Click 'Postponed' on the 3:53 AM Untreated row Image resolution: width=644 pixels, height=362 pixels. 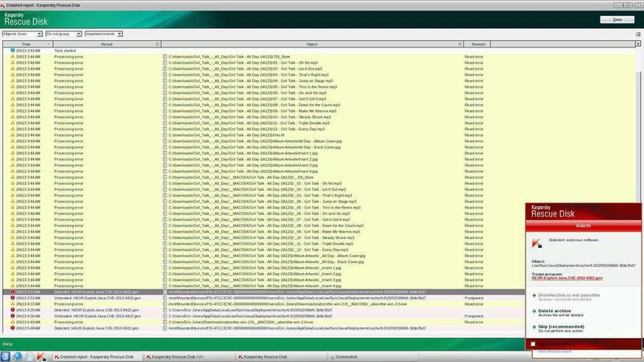tap(473, 298)
